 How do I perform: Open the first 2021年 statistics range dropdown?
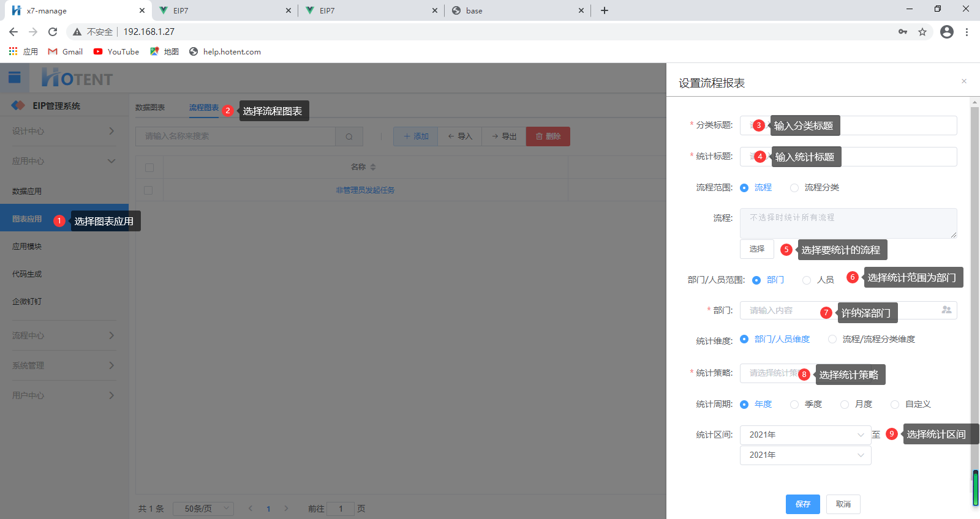(x=805, y=435)
